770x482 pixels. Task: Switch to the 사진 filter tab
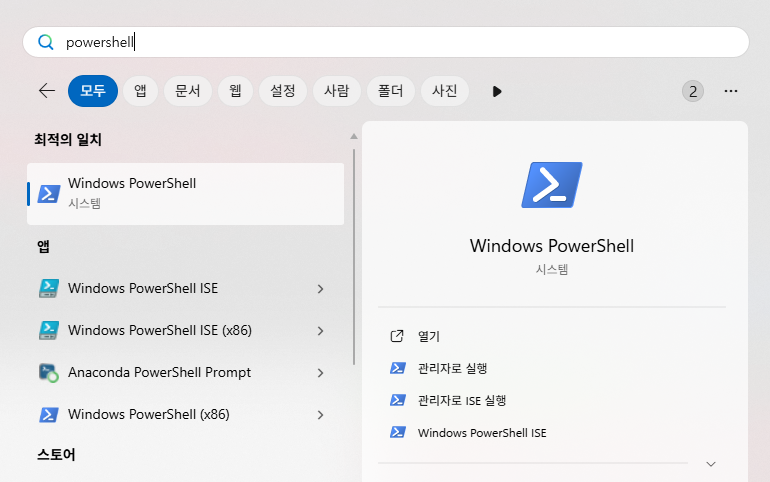point(445,91)
